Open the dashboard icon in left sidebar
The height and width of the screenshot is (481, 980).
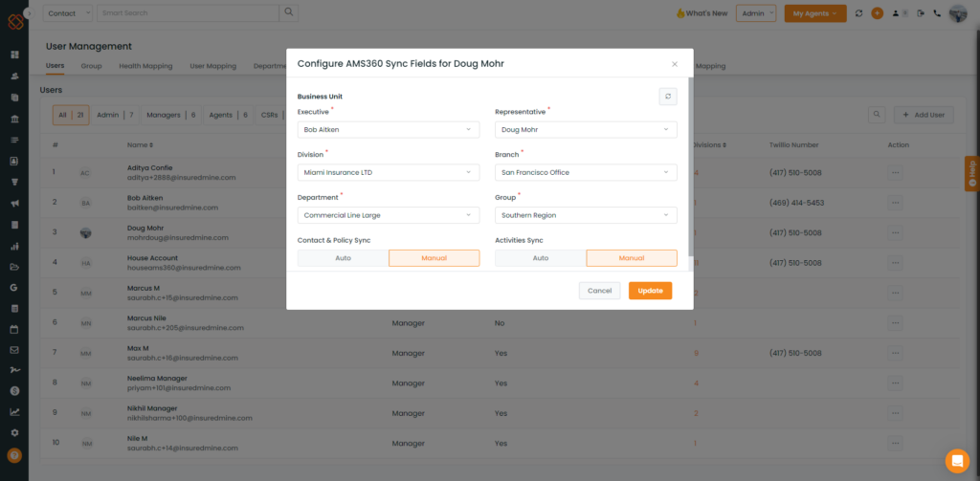pos(14,55)
